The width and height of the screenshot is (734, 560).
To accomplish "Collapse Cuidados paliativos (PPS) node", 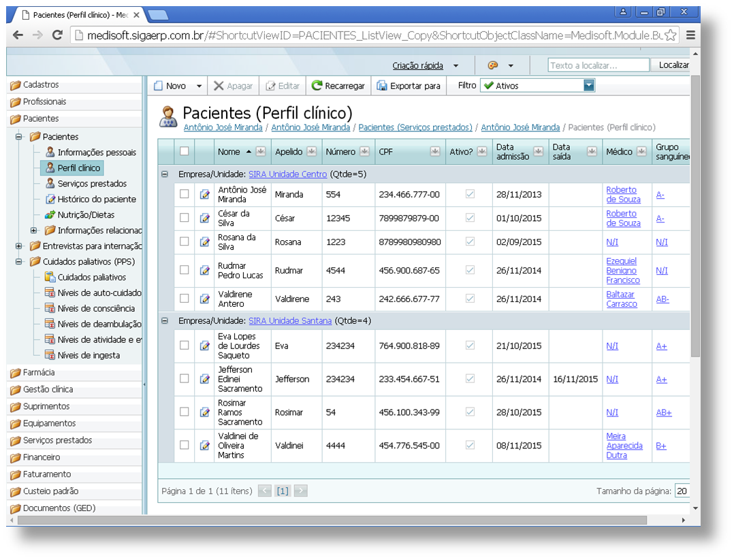I will click(19, 261).
